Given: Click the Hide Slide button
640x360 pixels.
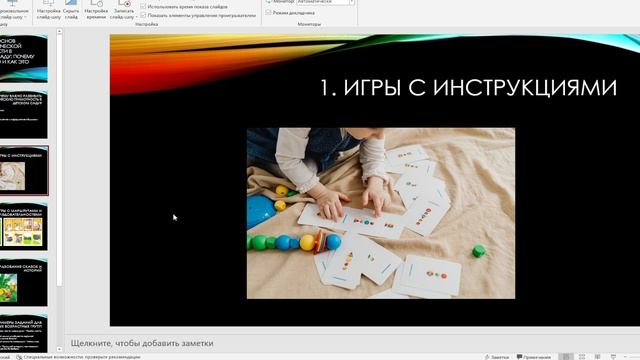Looking at the screenshot, I should point(71,10).
